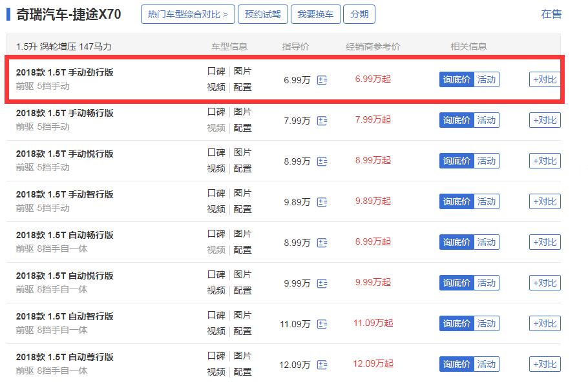
Task: Click 活动 for 手动悦行版
Action: [x=487, y=161]
